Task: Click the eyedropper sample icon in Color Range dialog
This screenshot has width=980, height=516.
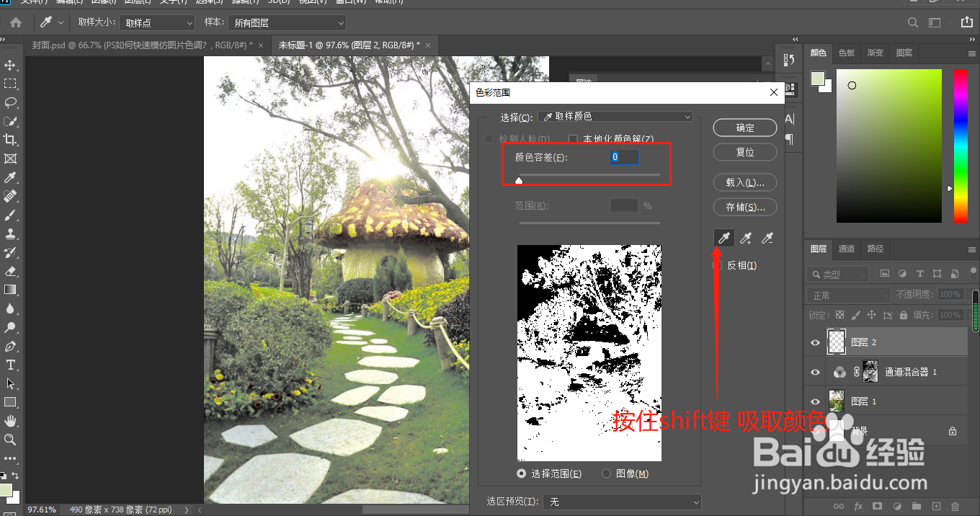Action: (723, 238)
